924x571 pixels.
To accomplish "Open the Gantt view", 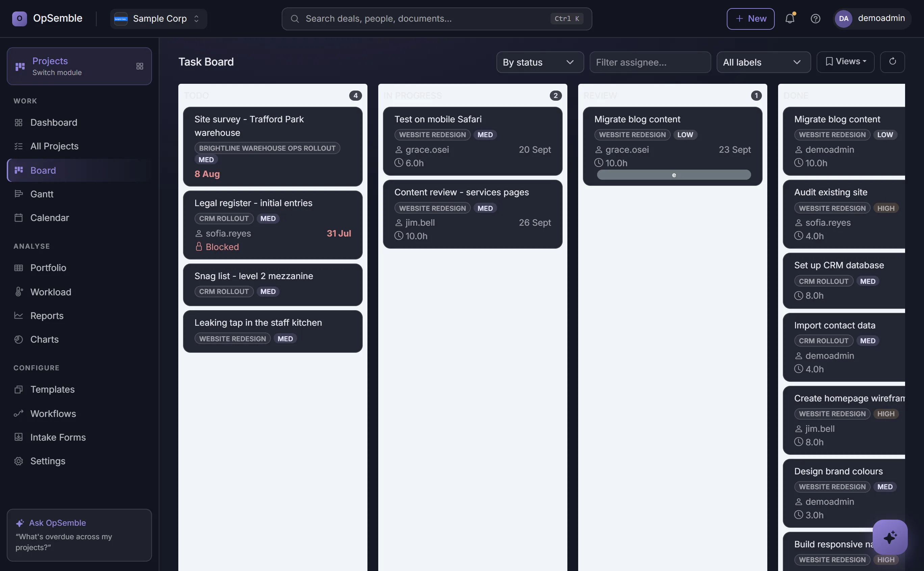I will (x=79, y=194).
